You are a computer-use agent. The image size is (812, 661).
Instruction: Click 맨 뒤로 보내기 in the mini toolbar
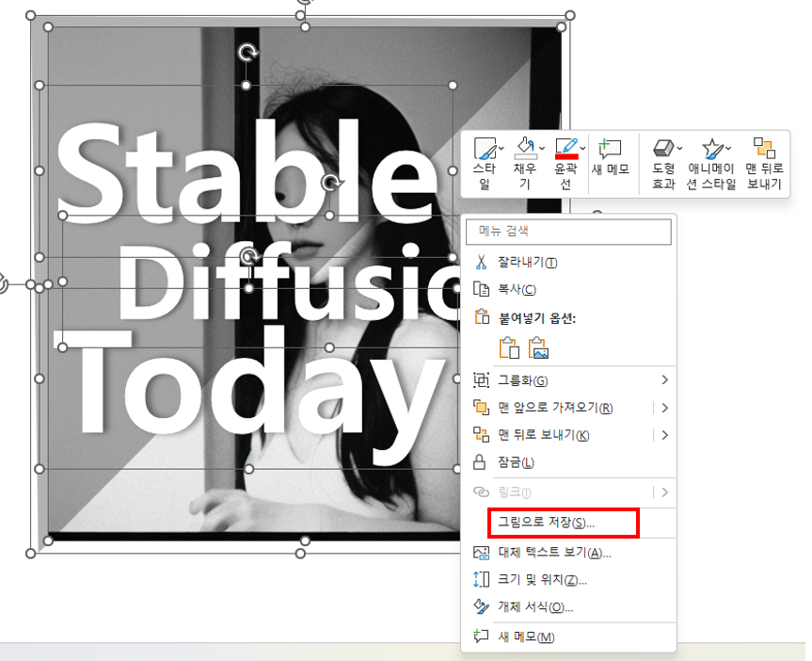tap(764, 163)
